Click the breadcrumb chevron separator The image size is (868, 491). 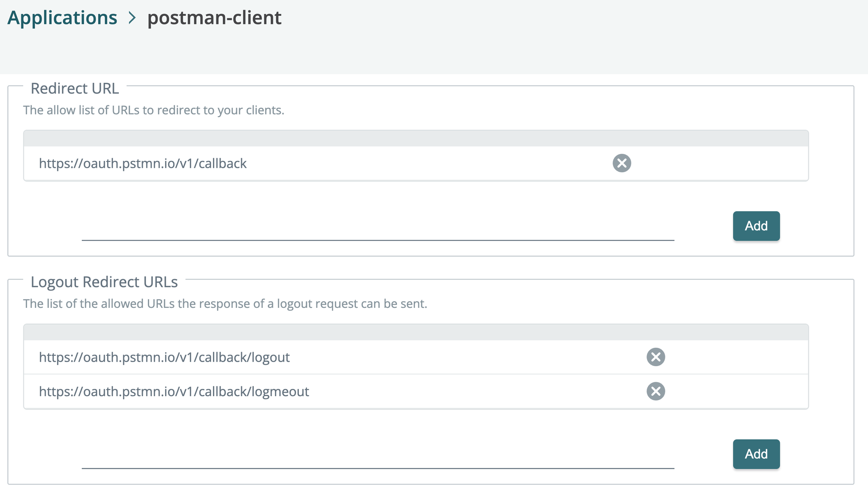(x=132, y=18)
